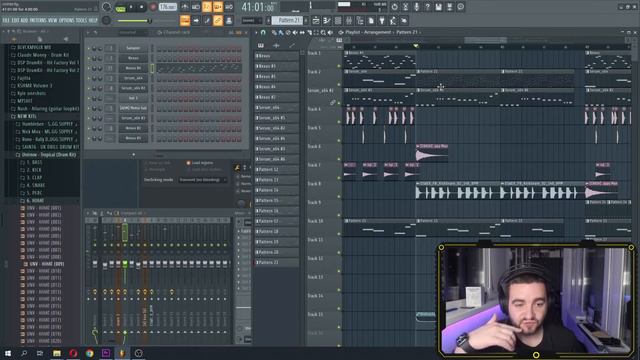Image resolution: width=640 pixels, height=360 pixels.
Task: Toggle the Pat/Song mode switch
Action: (x=120, y=7)
